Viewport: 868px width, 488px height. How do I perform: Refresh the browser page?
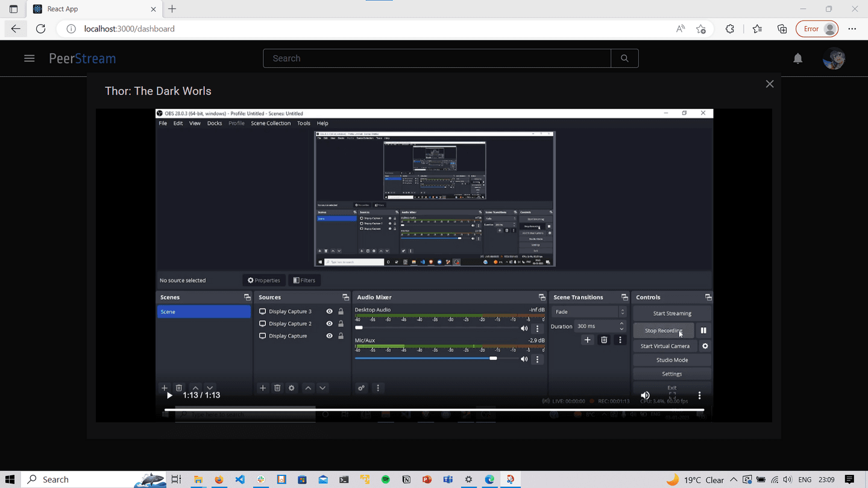[41, 28]
